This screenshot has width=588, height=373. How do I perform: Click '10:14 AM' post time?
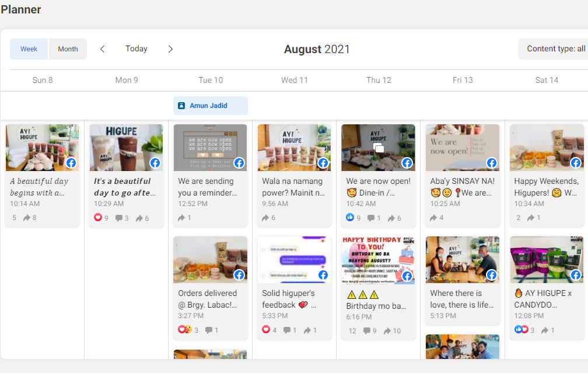tap(24, 204)
